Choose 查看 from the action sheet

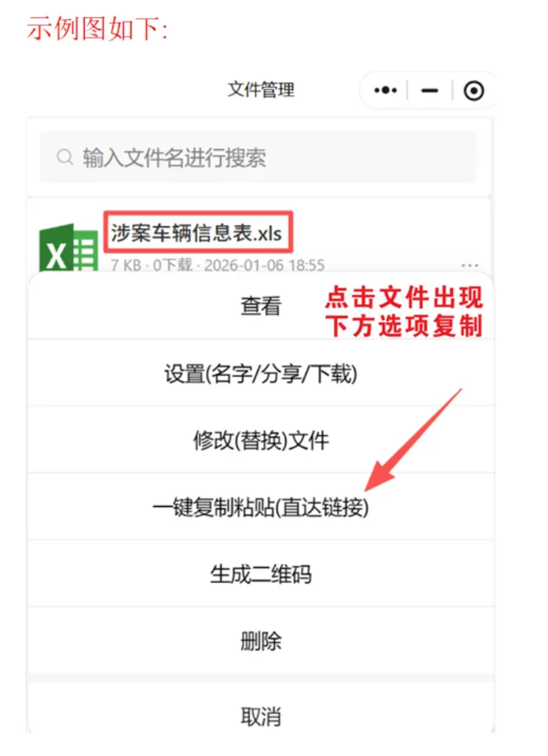[x=260, y=306]
